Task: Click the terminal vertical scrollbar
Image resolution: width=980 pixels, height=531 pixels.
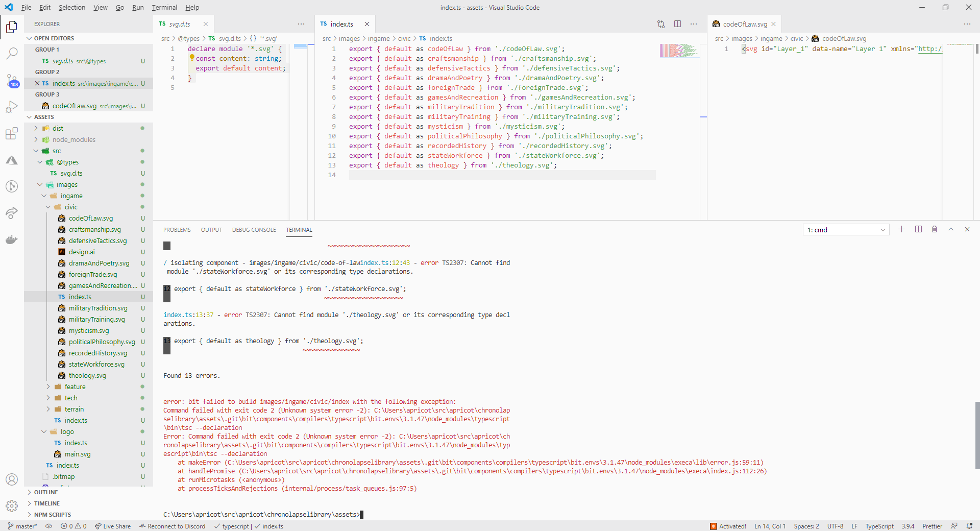Action: point(977,435)
